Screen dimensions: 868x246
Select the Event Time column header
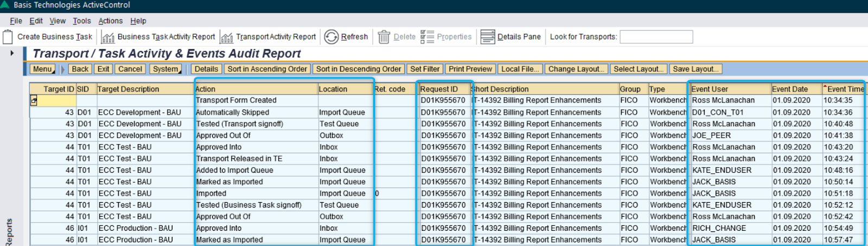[x=844, y=89]
